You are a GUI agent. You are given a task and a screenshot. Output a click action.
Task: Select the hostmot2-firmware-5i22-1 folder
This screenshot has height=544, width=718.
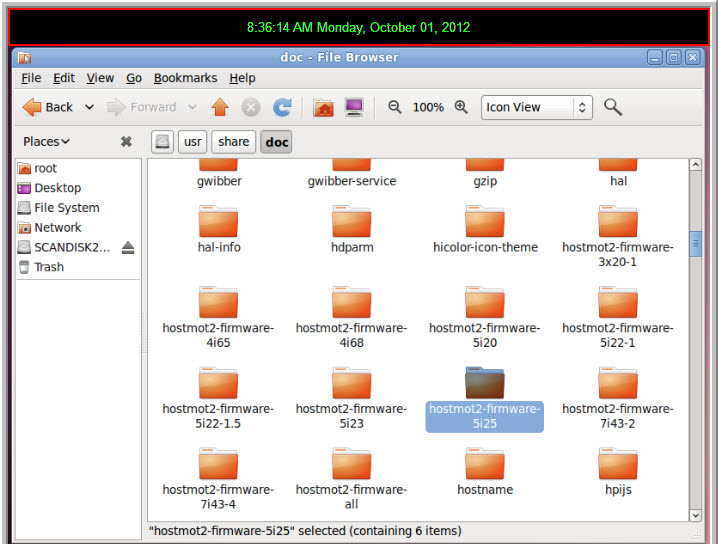[618, 317]
